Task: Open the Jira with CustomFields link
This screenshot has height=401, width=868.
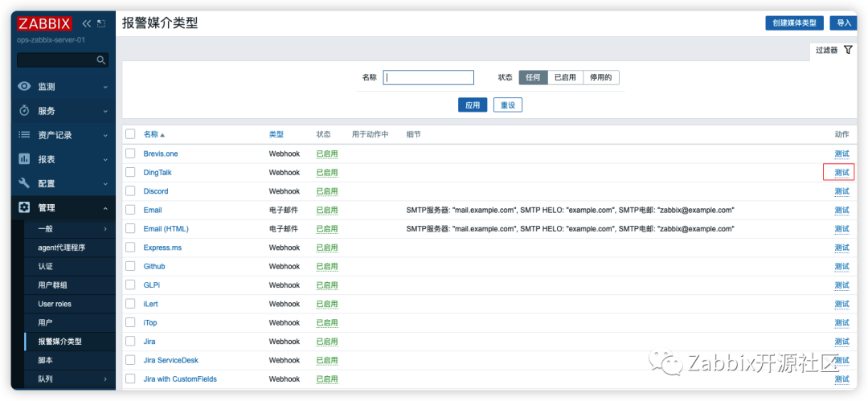Action: [x=180, y=379]
